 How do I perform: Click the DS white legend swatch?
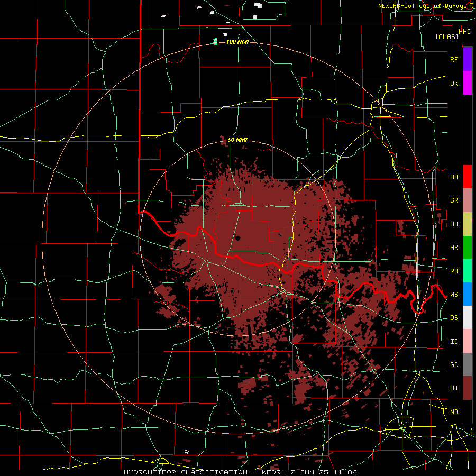tap(467, 317)
